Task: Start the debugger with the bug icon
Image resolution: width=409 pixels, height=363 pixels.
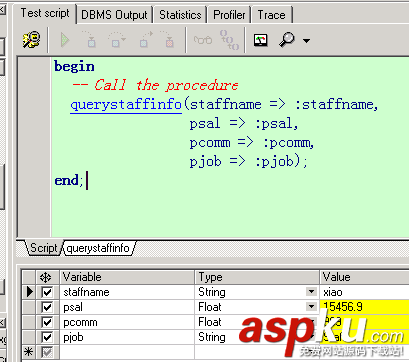Action: pos(32,40)
